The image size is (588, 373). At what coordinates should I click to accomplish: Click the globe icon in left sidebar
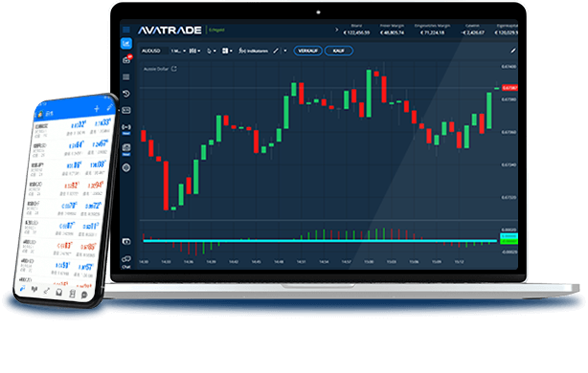(126, 167)
